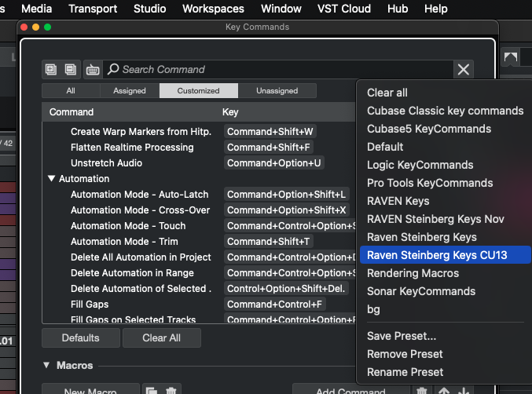Click the move command up arrow
532x394 pixels.
[444, 390]
